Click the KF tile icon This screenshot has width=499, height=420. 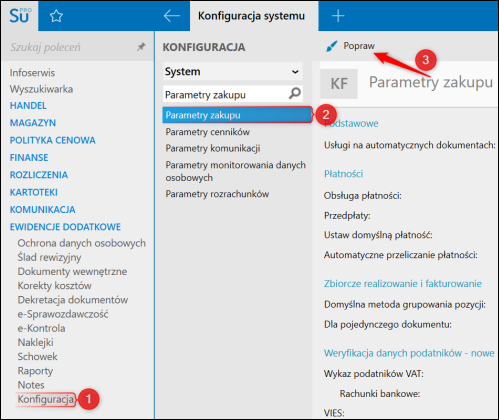[339, 84]
